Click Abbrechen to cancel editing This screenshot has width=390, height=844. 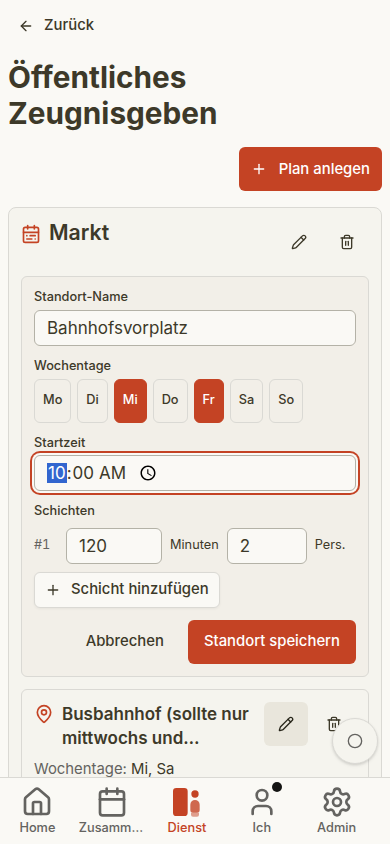(125, 641)
